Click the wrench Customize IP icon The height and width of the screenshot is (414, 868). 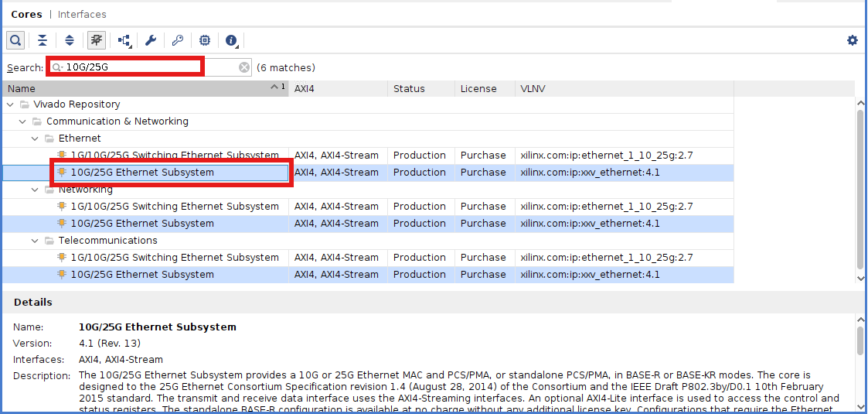click(x=151, y=40)
